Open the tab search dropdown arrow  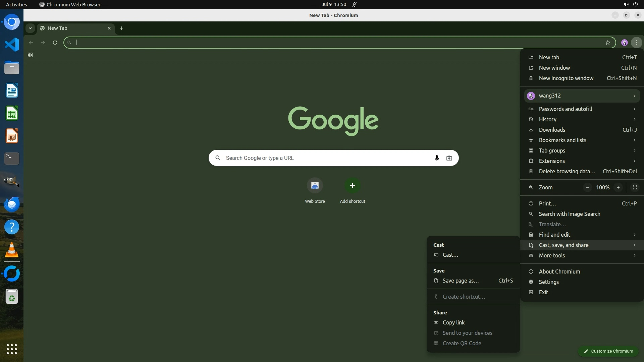pyautogui.click(x=30, y=28)
